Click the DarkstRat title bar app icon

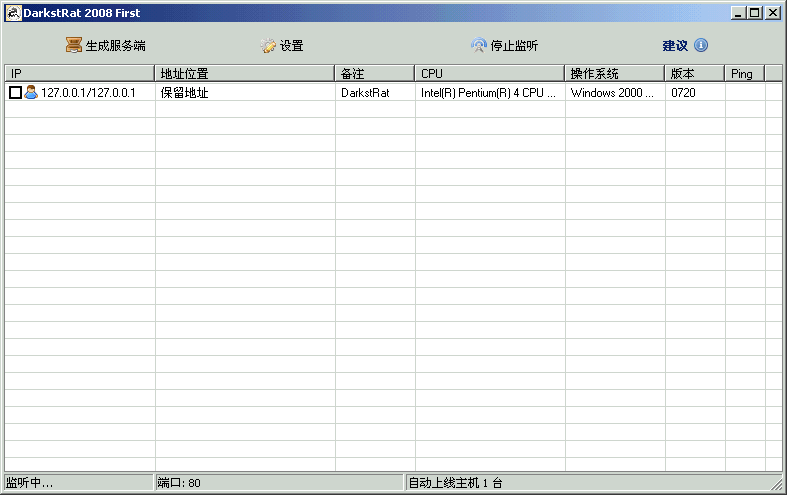click(13, 13)
